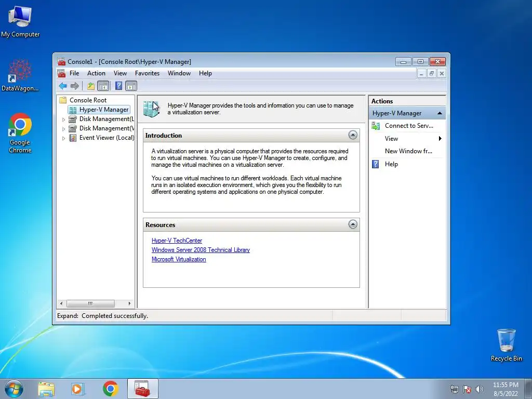Expand the second Disk Management node arrow
532x399 pixels.
pyautogui.click(x=63, y=129)
